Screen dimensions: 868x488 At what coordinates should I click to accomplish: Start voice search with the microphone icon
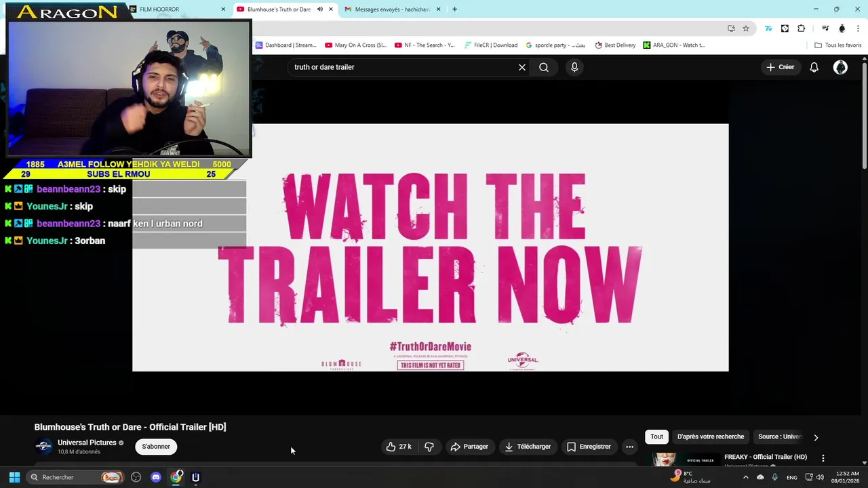(x=574, y=67)
